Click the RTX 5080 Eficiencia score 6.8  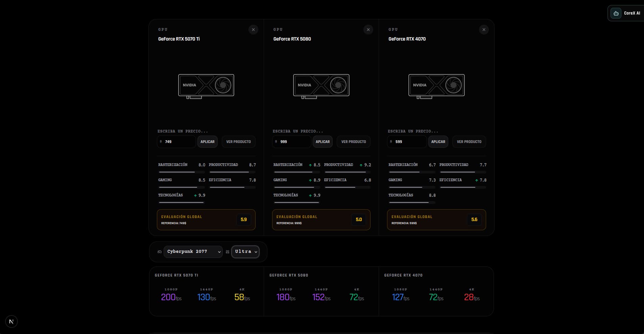click(368, 180)
